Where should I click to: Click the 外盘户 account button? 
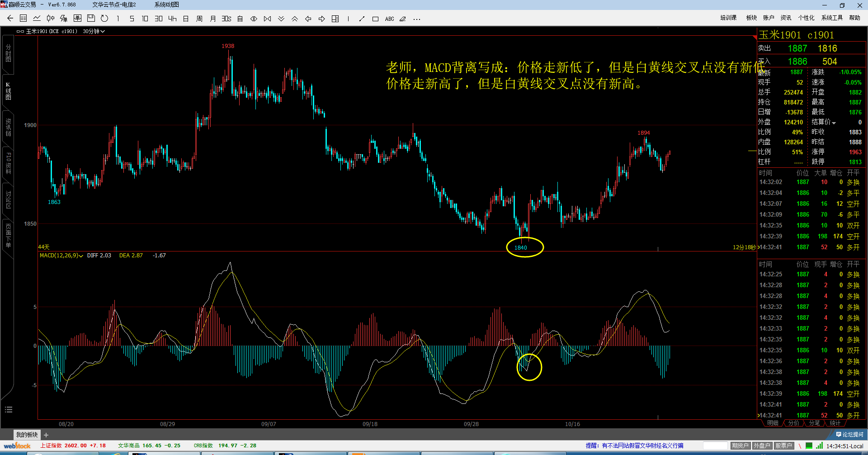coord(762,446)
